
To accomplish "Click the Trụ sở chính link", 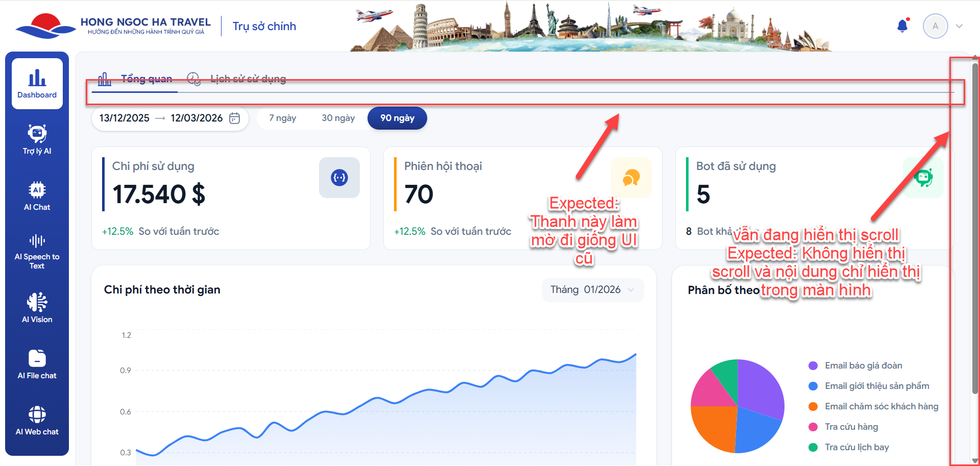I will [264, 27].
